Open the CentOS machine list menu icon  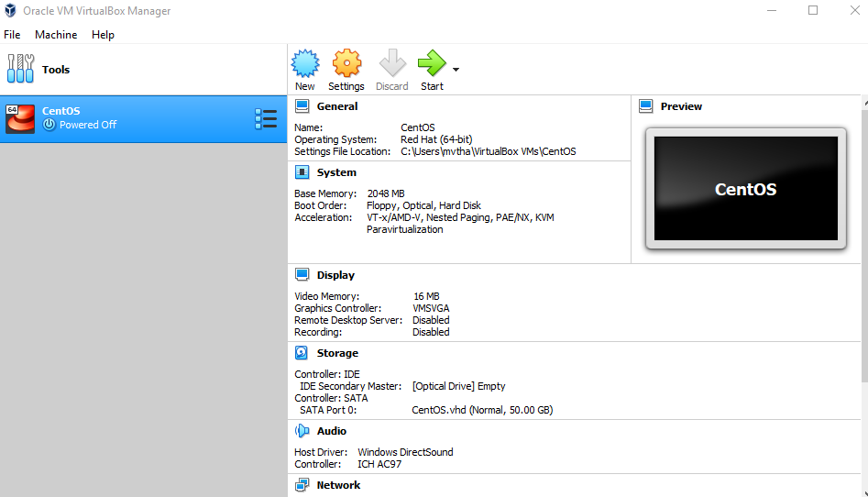coord(266,118)
